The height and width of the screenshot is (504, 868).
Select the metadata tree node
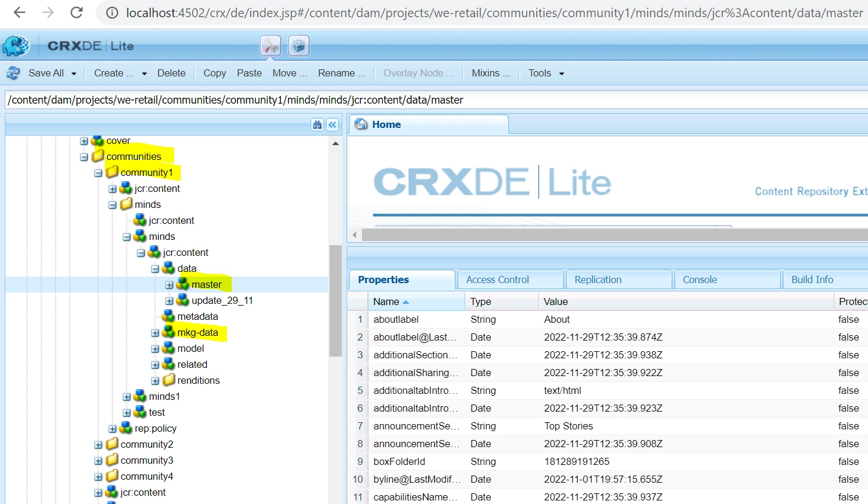[x=197, y=316]
